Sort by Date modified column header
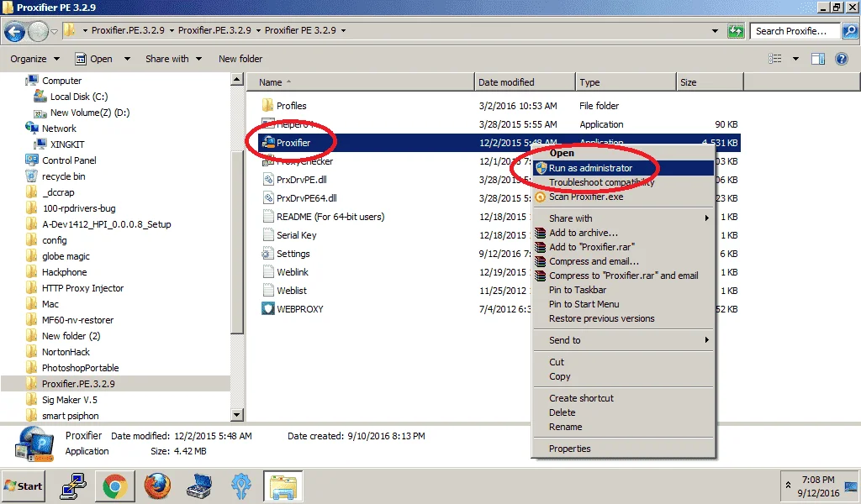Image resolution: width=861 pixels, height=504 pixels. (525, 81)
